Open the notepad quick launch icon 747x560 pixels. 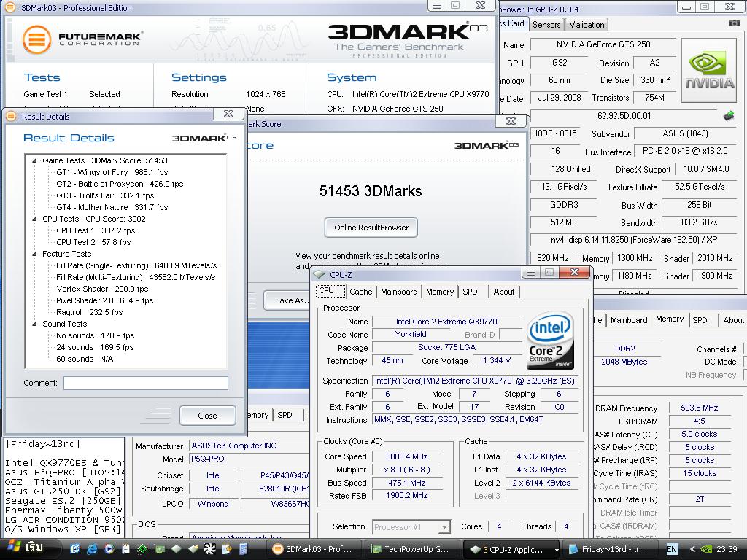tap(125, 549)
